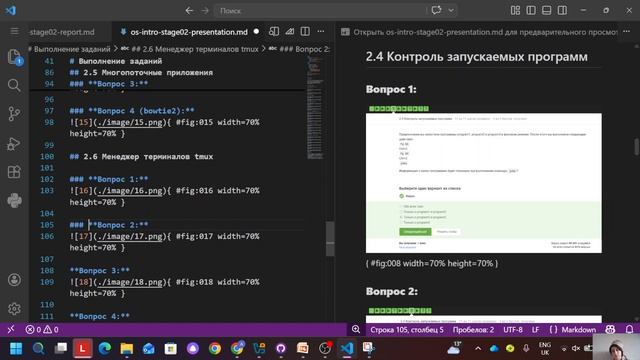
Task: Click line number 105 in gutter
Action: [47, 225]
